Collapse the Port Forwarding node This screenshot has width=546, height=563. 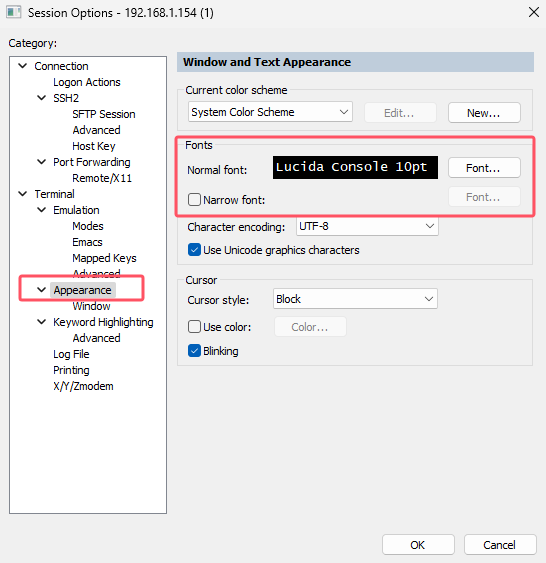pyautogui.click(x=42, y=162)
